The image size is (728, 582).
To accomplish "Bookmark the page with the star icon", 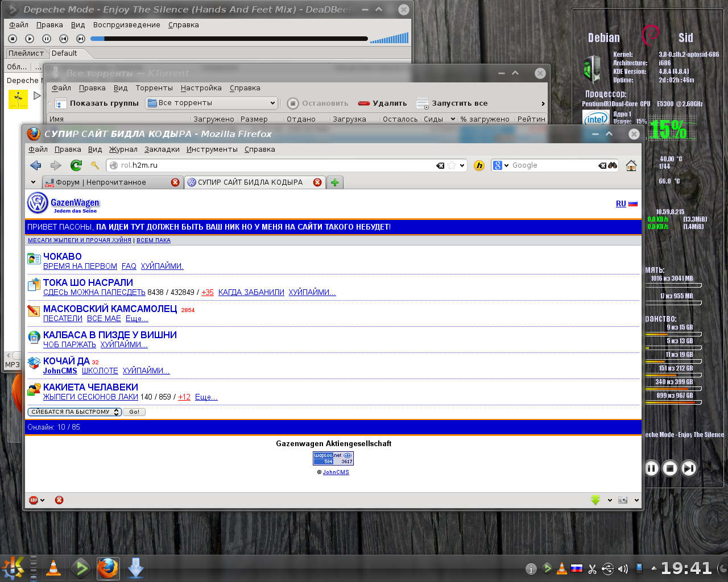I will [x=452, y=165].
